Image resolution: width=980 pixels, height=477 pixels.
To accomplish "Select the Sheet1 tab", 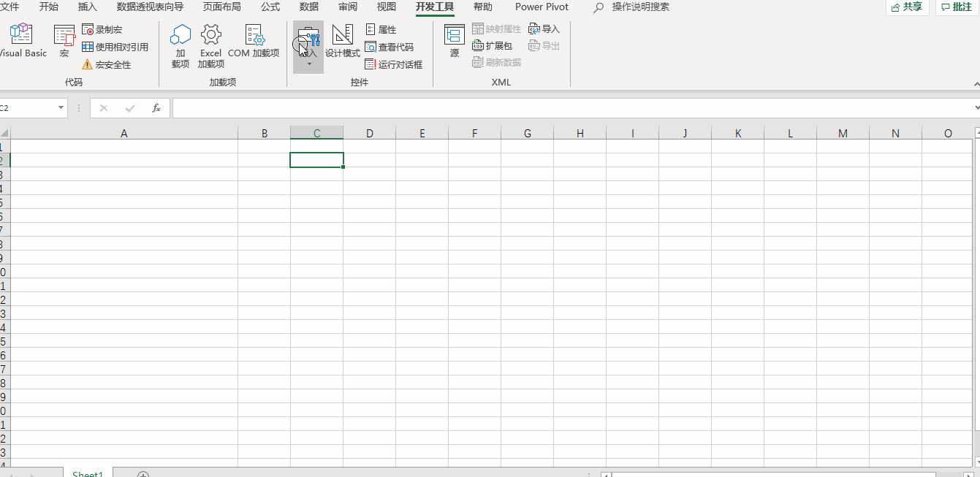I will [88, 473].
